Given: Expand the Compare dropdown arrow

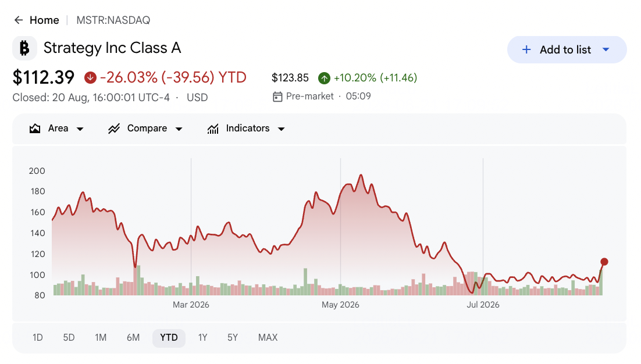Looking at the screenshot, I should pos(179,129).
